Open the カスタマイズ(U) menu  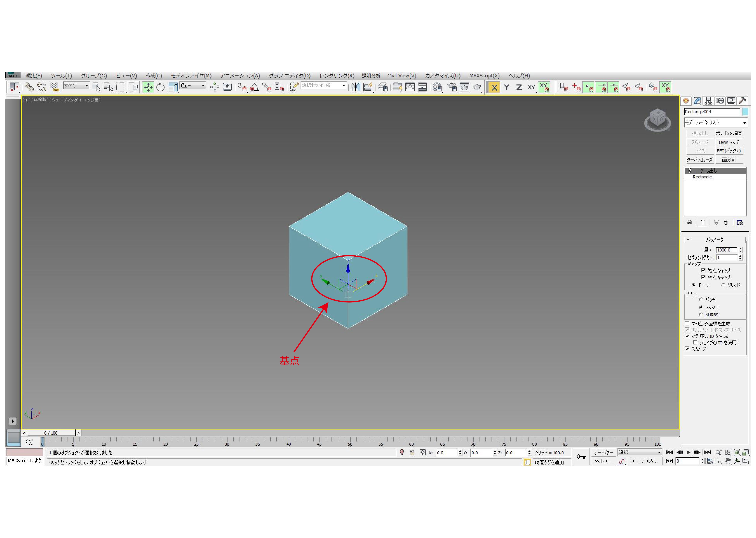click(442, 75)
